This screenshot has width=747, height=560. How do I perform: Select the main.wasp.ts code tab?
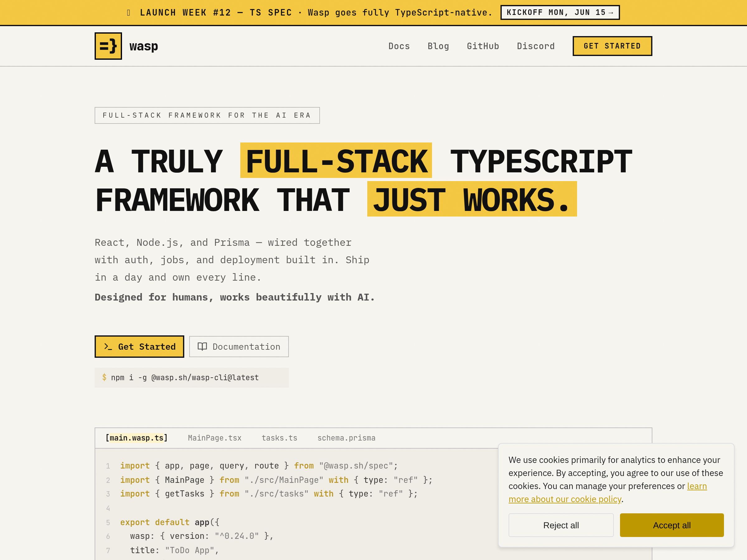coord(136,438)
